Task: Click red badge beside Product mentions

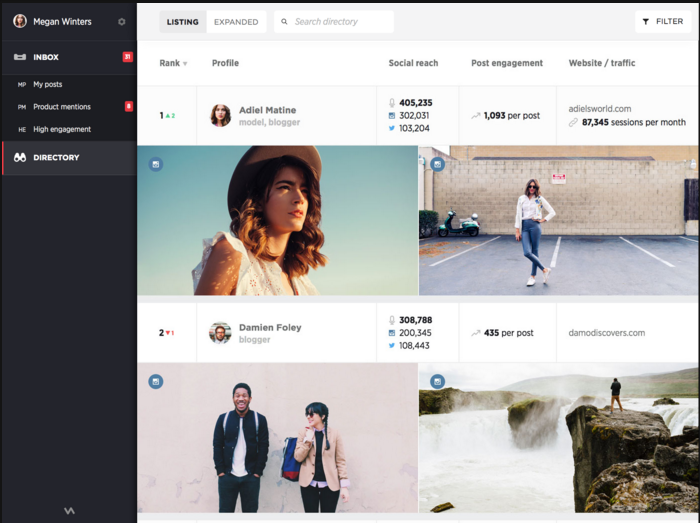Action: tap(129, 106)
